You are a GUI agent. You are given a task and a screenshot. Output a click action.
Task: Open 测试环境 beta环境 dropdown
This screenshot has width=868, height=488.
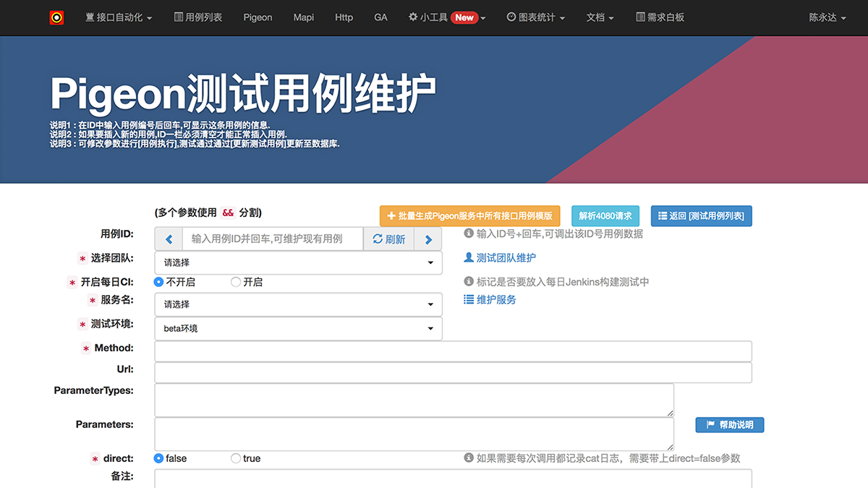(298, 328)
